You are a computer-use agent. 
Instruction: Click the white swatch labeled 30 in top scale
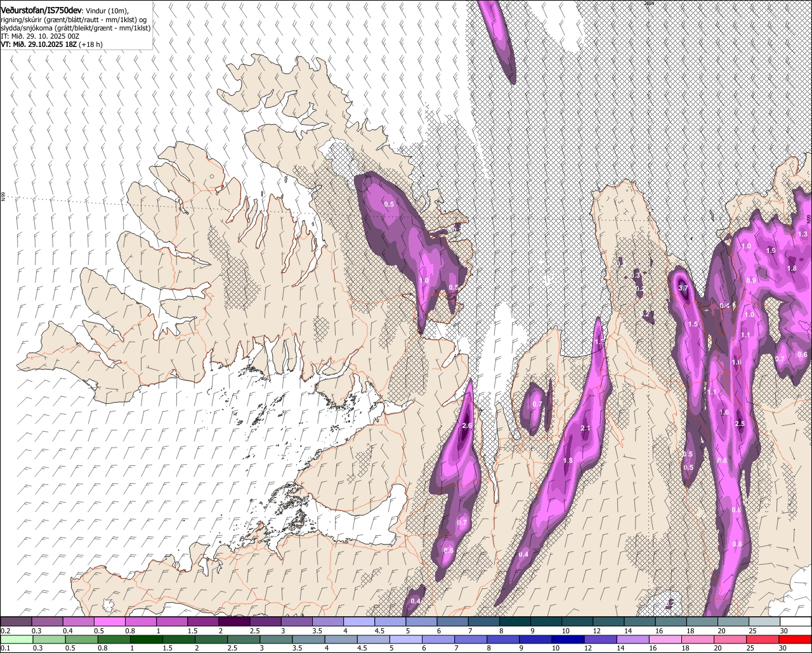pos(796,622)
